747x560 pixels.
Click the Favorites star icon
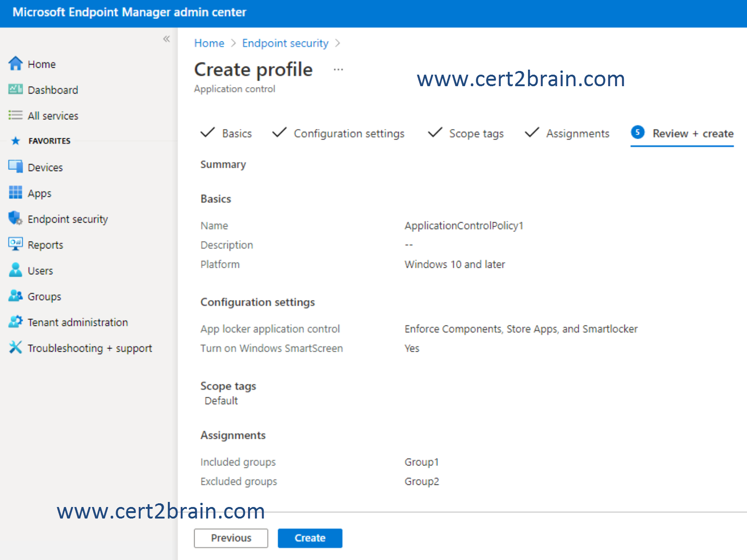click(16, 141)
